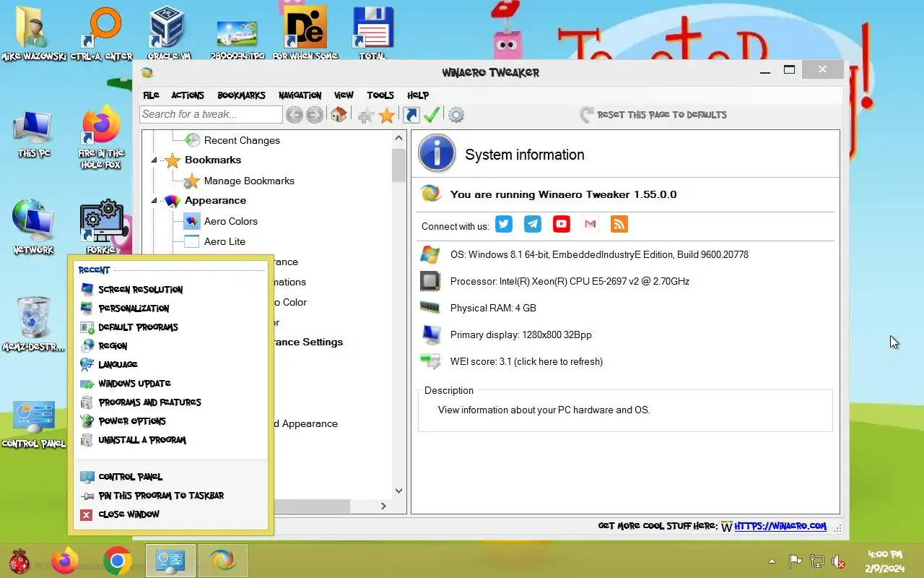Open the orange RSS feed icon
The image size is (924, 578).
point(619,224)
